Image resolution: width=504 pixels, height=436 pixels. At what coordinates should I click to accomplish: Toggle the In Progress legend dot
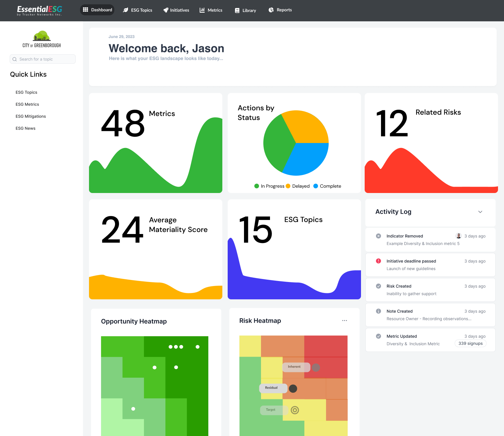(x=257, y=186)
